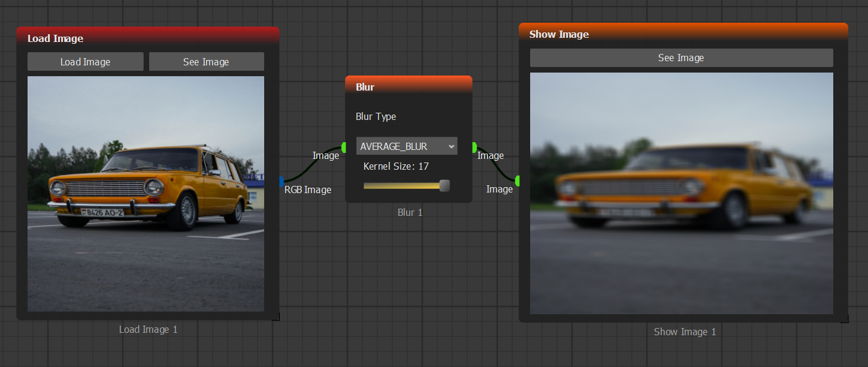Viewport: 868px width, 367px height.
Task: Click the original orange car image preview
Action: tap(146, 193)
